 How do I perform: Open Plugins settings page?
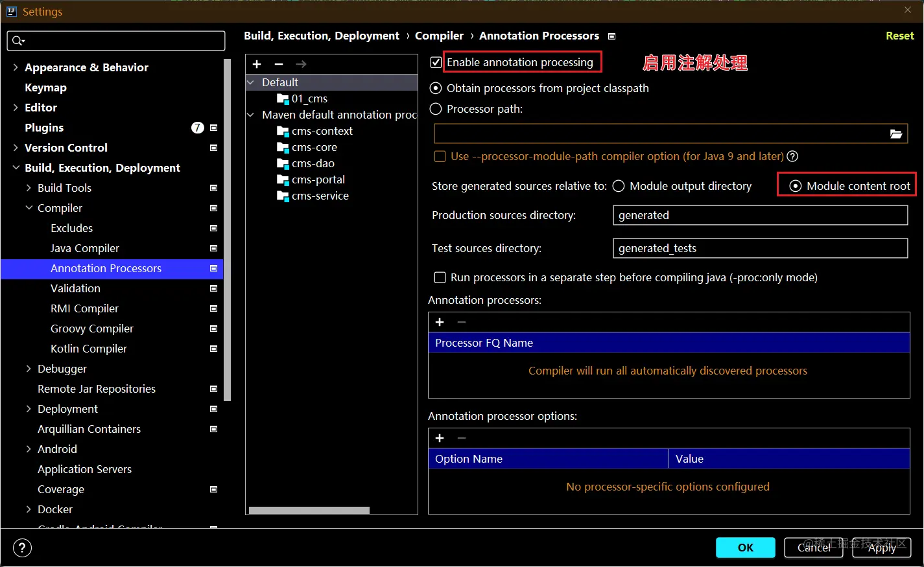[x=44, y=128]
